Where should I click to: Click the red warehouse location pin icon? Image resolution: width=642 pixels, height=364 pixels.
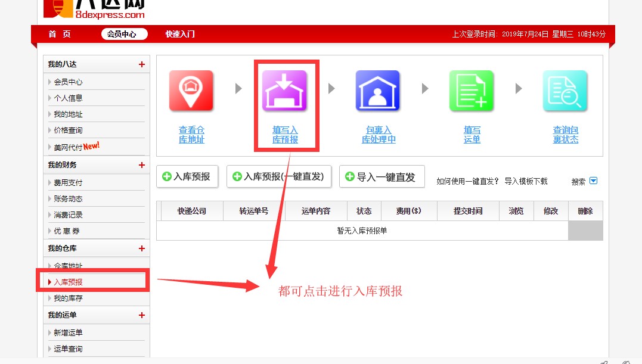click(191, 91)
